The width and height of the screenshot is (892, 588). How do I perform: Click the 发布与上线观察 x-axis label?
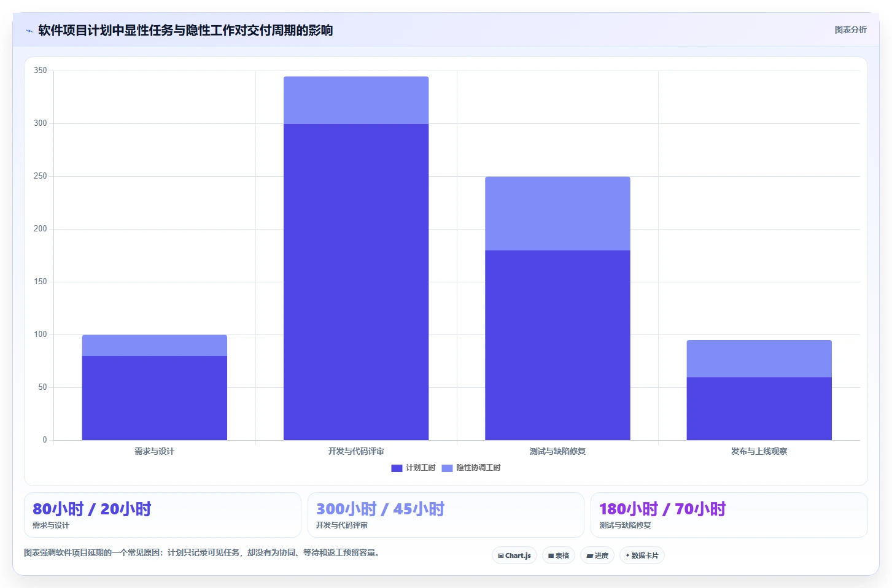[x=759, y=451]
